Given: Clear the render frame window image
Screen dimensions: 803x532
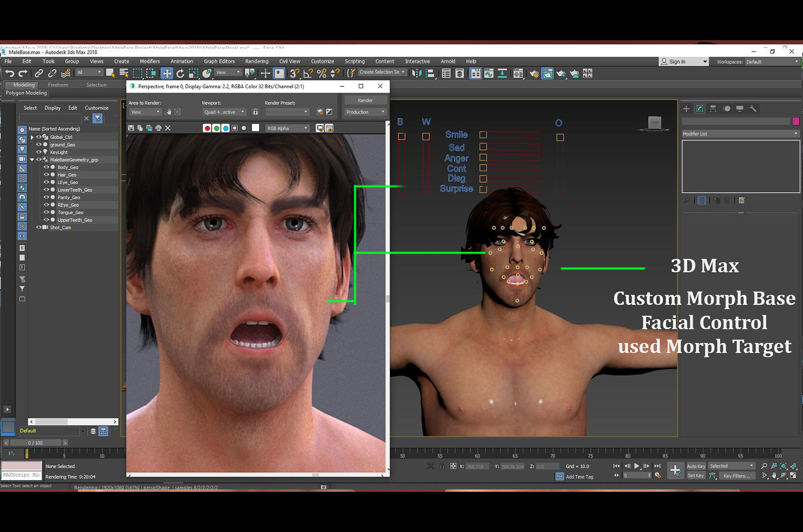Looking at the screenshot, I should (x=168, y=128).
